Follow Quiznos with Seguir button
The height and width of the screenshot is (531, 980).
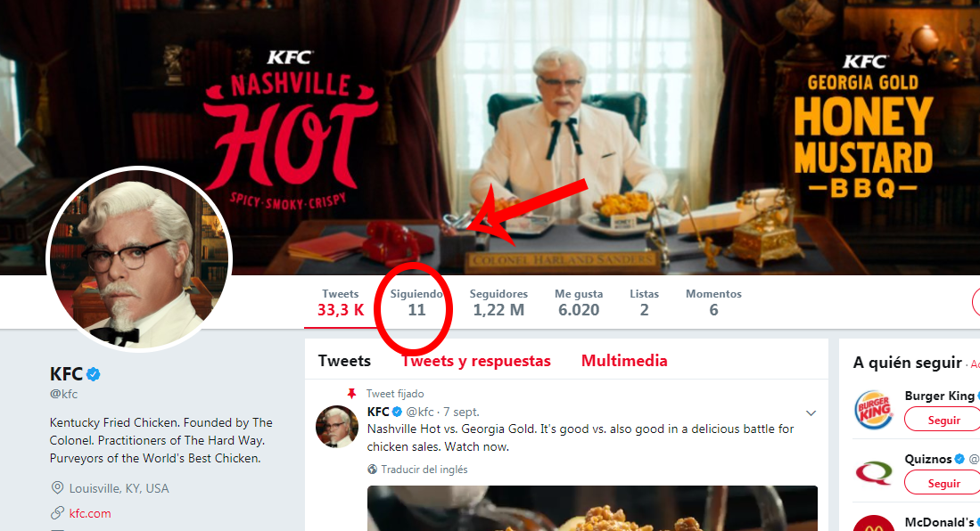[x=943, y=483]
